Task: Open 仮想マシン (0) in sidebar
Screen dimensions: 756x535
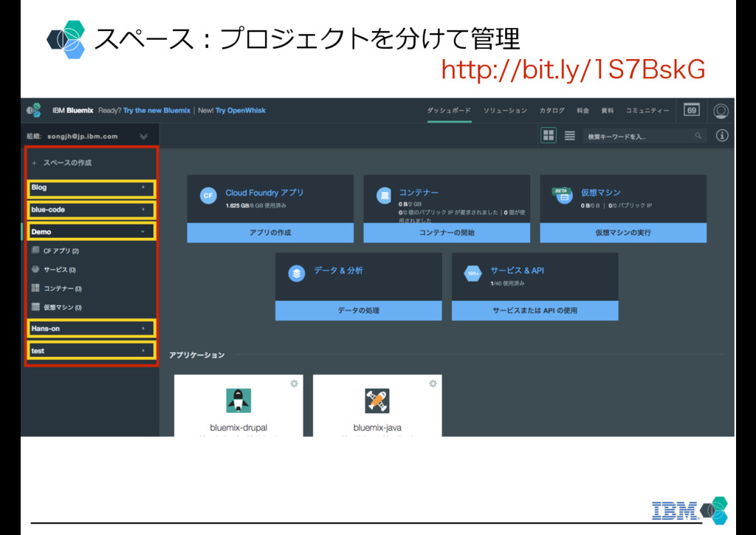Action: (62, 307)
